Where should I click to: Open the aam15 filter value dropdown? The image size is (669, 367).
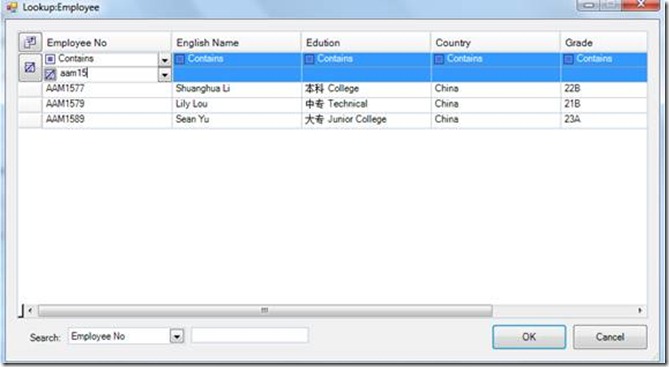click(165, 75)
